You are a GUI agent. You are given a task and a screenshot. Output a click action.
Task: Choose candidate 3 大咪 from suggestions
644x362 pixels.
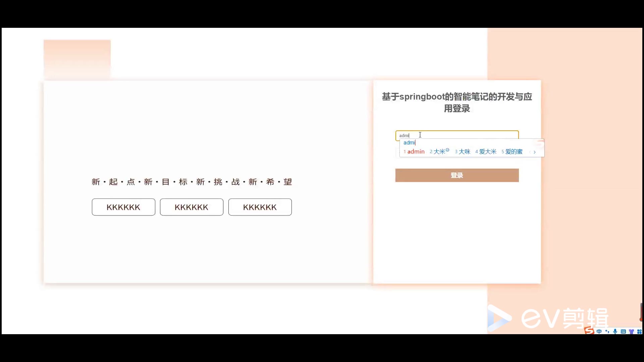point(464,152)
